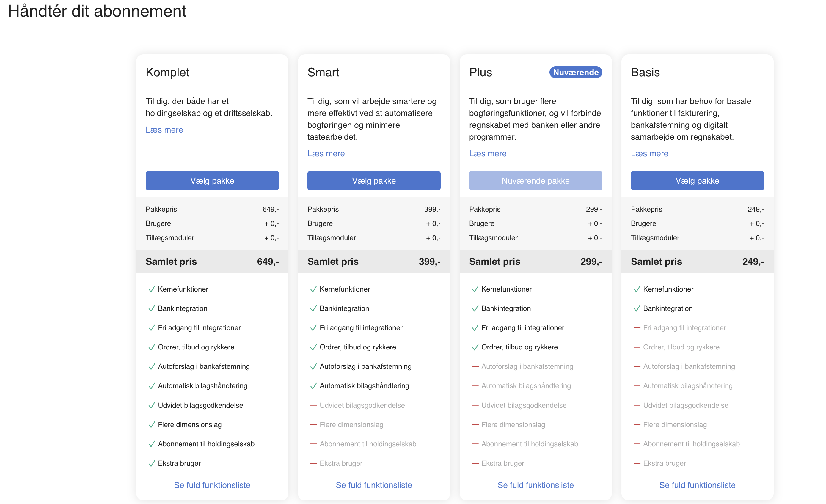
Task: Click the red dash beside Smart's Flere dimensionslag
Action: click(x=313, y=425)
